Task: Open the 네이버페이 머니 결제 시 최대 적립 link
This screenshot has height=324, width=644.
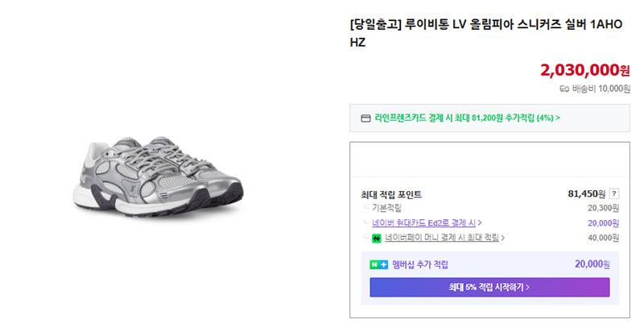Action: point(441,238)
